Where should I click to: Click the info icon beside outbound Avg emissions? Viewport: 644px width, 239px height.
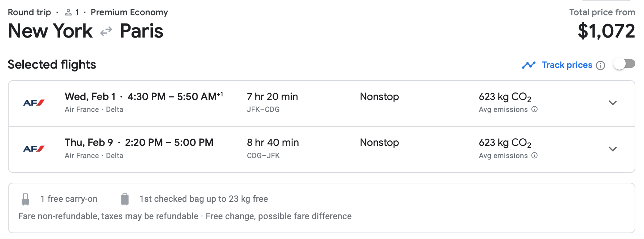535,109
